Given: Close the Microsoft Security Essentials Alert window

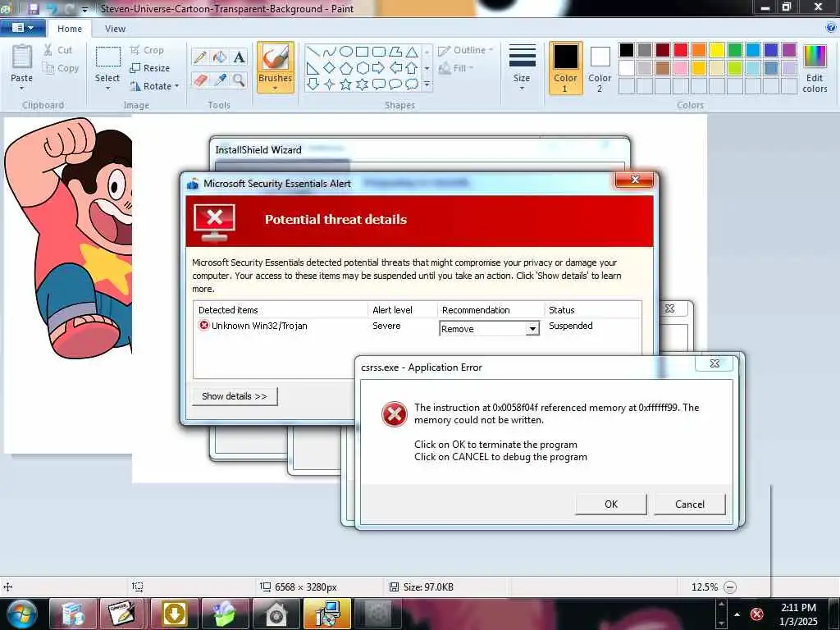Looking at the screenshot, I should 634,180.
